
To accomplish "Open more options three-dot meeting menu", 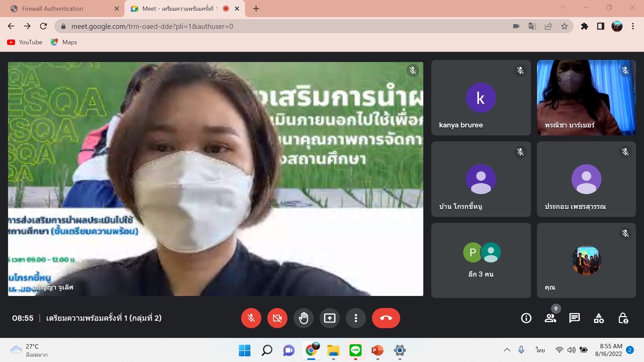I will [356, 318].
